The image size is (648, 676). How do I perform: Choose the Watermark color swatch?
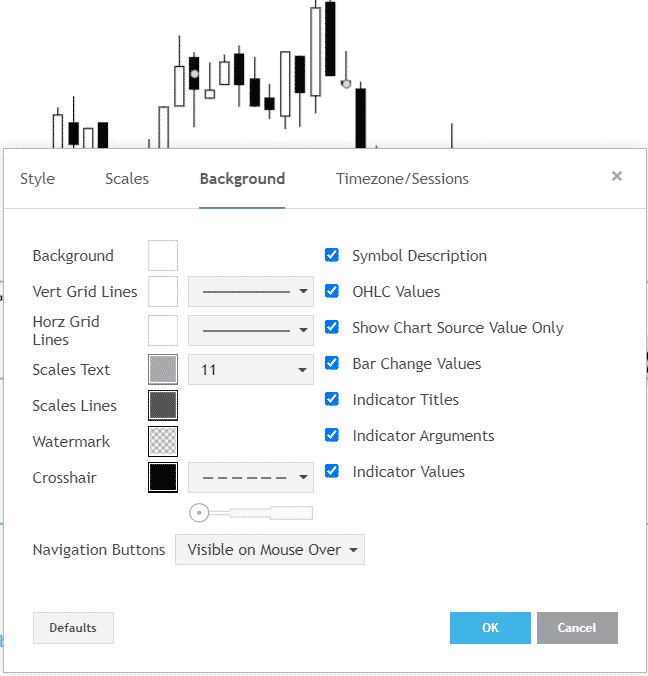pyautogui.click(x=163, y=442)
